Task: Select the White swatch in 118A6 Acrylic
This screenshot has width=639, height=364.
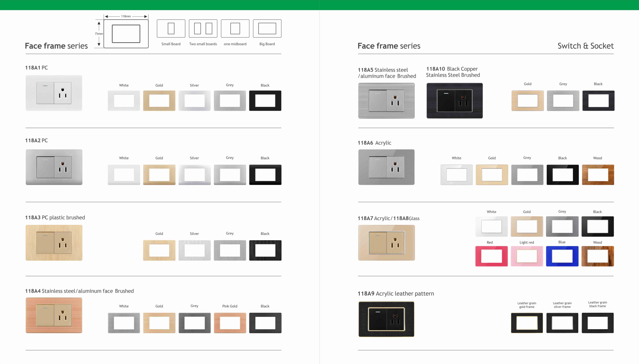Action: pos(456,175)
